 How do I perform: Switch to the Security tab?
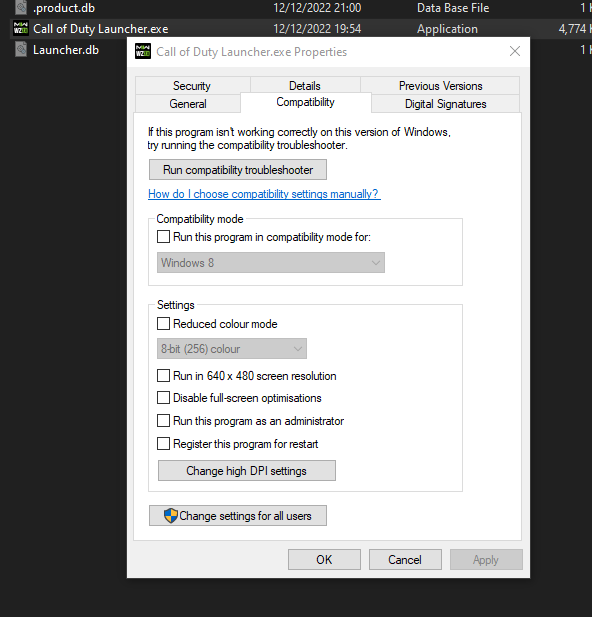[x=192, y=85]
